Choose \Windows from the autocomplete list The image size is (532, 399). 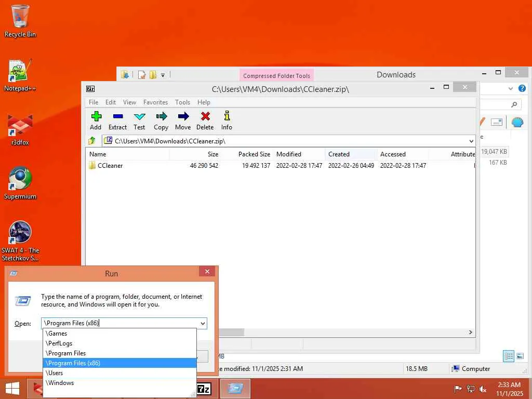119,383
